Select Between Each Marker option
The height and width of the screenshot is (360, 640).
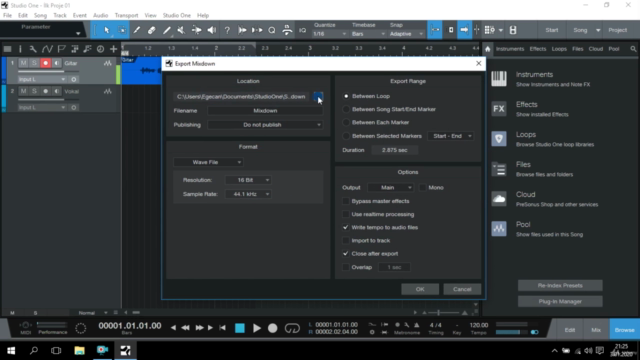[x=346, y=122]
